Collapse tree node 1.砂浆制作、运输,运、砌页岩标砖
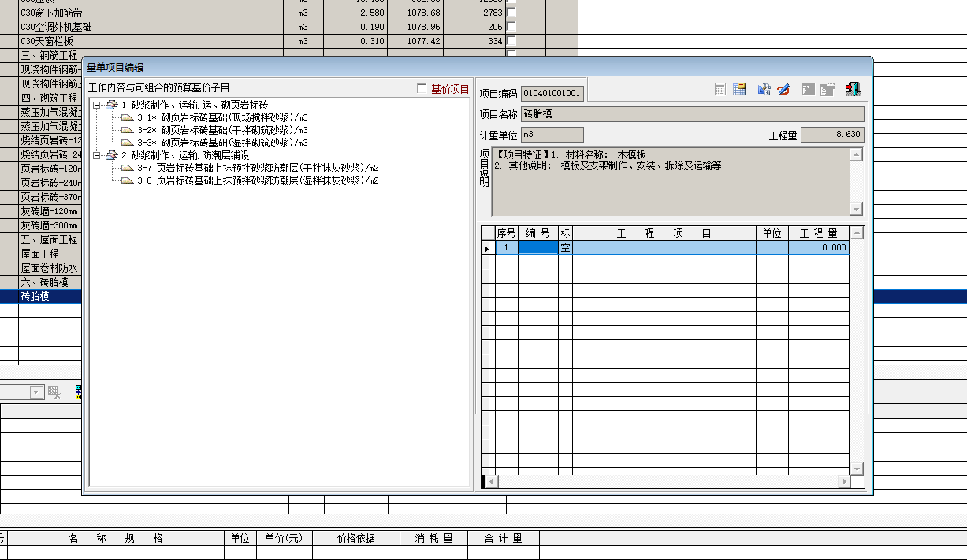Screen dimensions: 967x560 click(96, 105)
